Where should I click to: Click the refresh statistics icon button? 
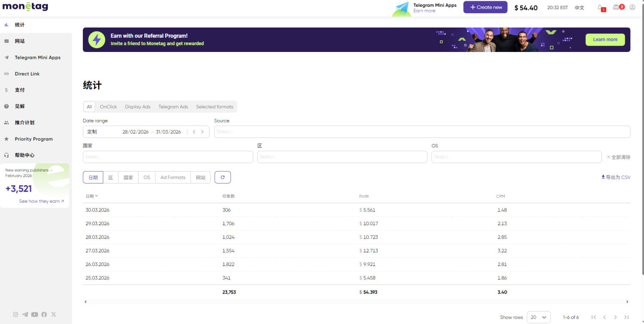(222, 177)
